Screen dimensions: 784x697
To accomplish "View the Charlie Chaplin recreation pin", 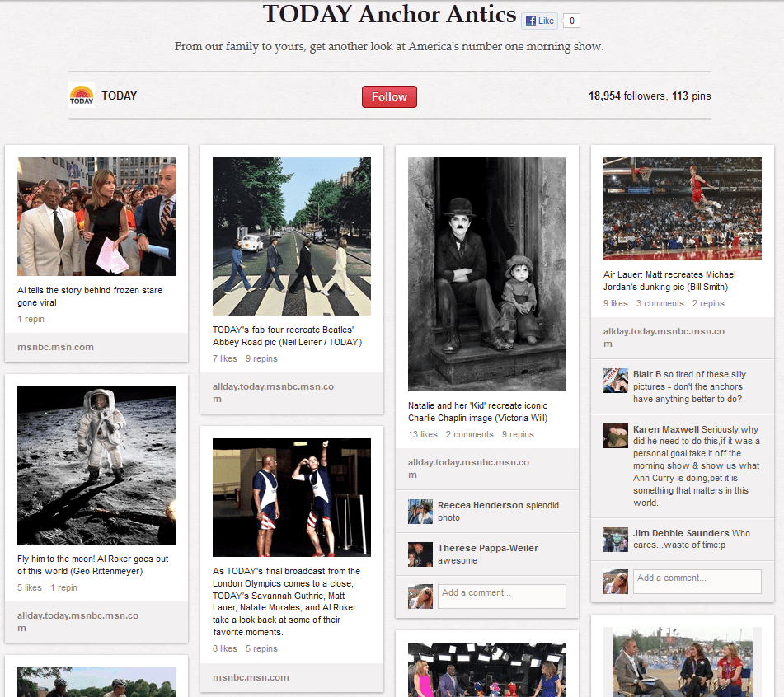I will click(487, 274).
